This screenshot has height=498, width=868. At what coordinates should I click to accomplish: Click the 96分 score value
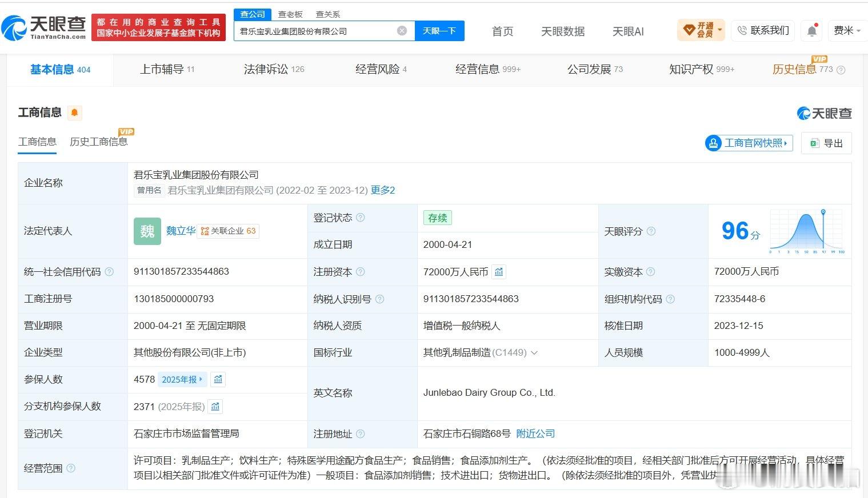(x=741, y=231)
